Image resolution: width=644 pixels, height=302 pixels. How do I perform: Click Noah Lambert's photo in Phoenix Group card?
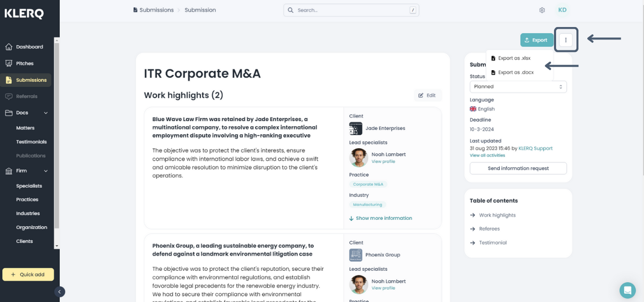[x=358, y=284]
